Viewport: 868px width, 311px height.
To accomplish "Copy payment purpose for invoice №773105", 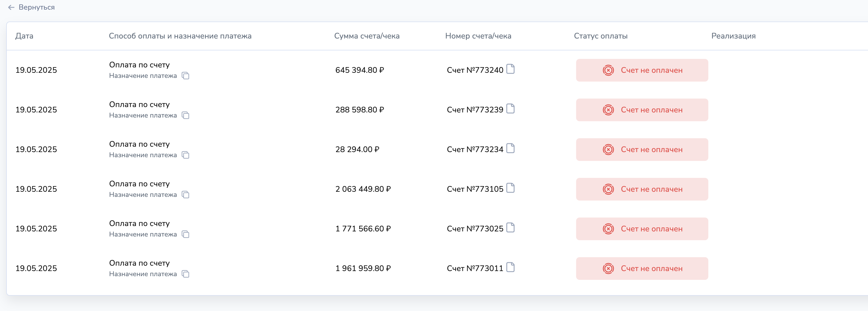I will (x=185, y=194).
